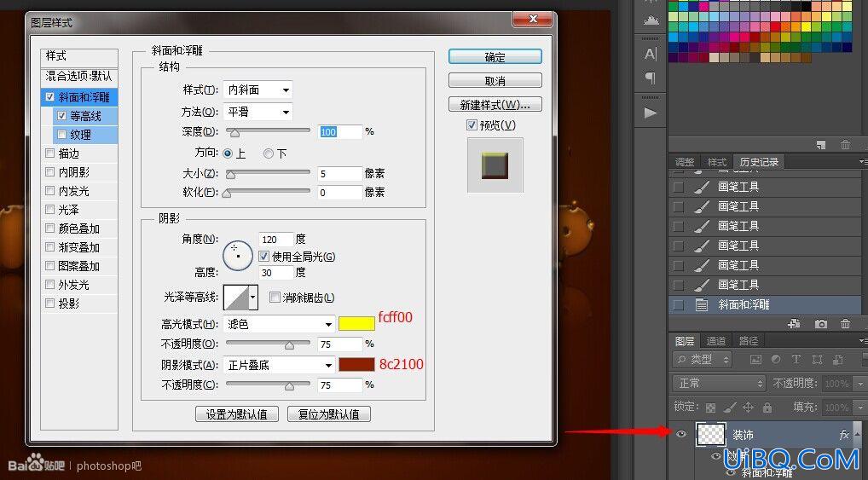Viewport: 868px width, 480px height.
Task: Lock image pixels with brush icon
Action: [730, 408]
